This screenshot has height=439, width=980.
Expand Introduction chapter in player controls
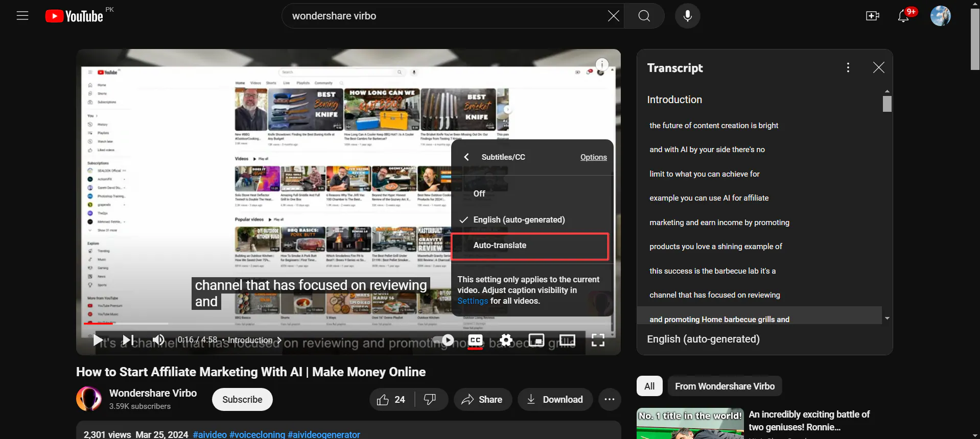pyautogui.click(x=254, y=340)
